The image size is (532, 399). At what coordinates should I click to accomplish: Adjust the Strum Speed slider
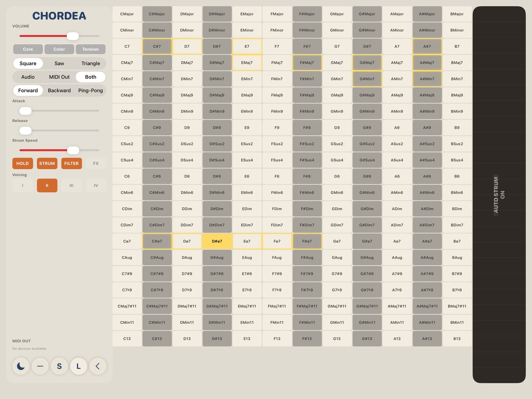point(59,150)
